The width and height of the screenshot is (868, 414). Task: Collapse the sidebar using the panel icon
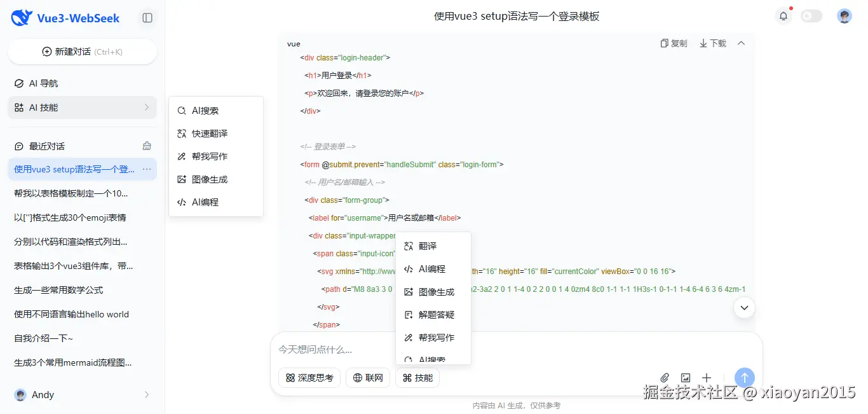(147, 18)
